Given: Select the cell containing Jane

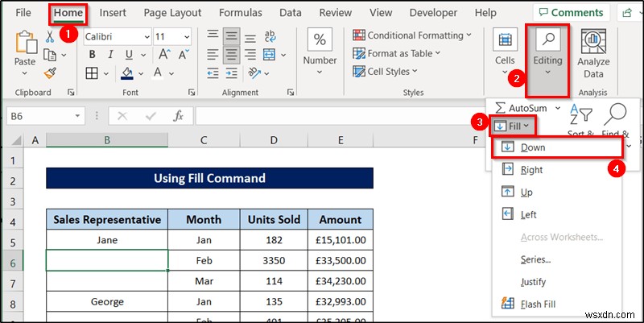Looking at the screenshot, I should click(x=107, y=239).
